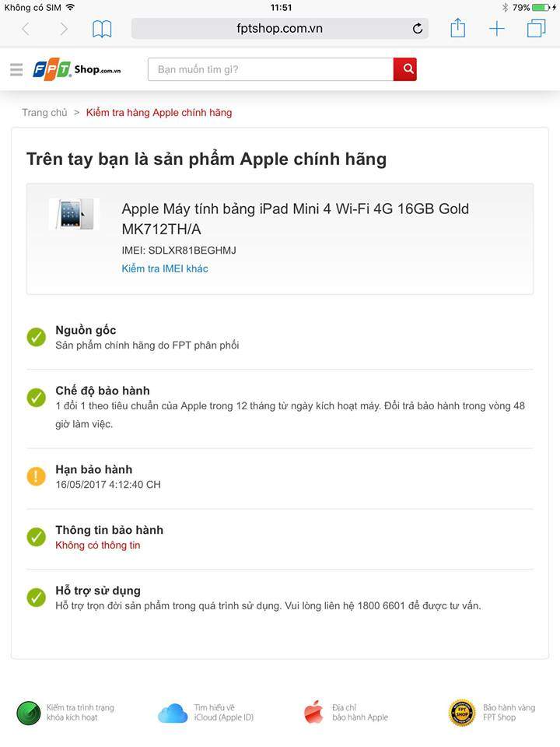Go back with Safari back arrow
560x747 pixels.
point(26,29)
